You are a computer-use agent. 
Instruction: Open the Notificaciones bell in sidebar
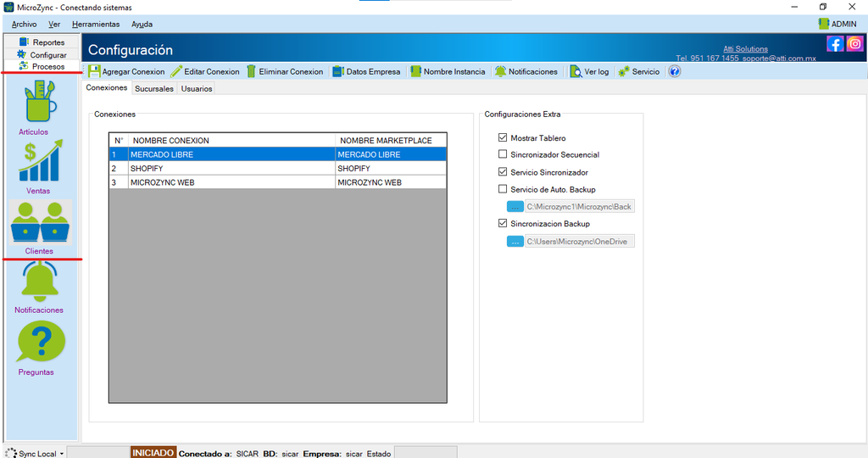point(40,282)
